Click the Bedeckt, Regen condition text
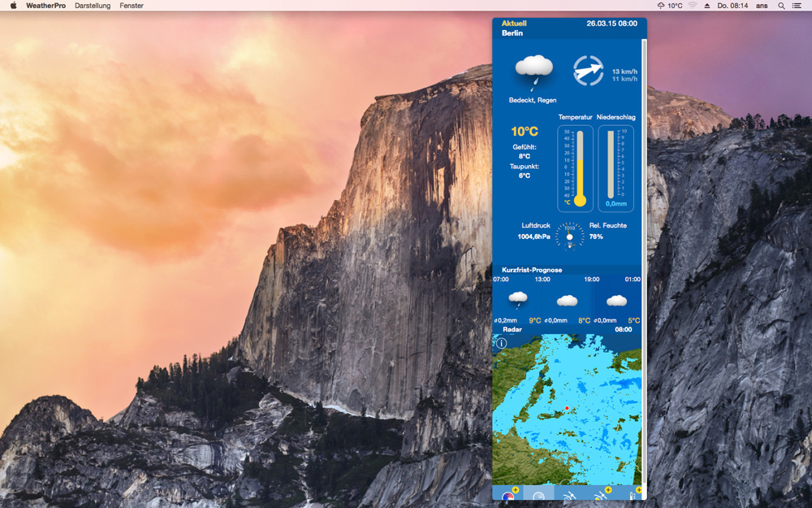The width and height of the screenshot is (812, 508). point(533,100)
